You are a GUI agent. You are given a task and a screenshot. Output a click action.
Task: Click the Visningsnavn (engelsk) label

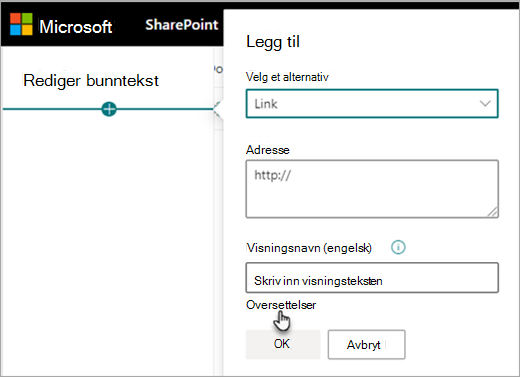[x=309, y=248]
